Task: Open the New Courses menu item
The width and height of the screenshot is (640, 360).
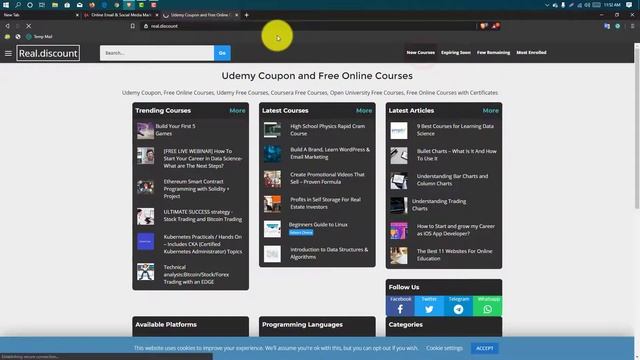Action: point(420,52)
